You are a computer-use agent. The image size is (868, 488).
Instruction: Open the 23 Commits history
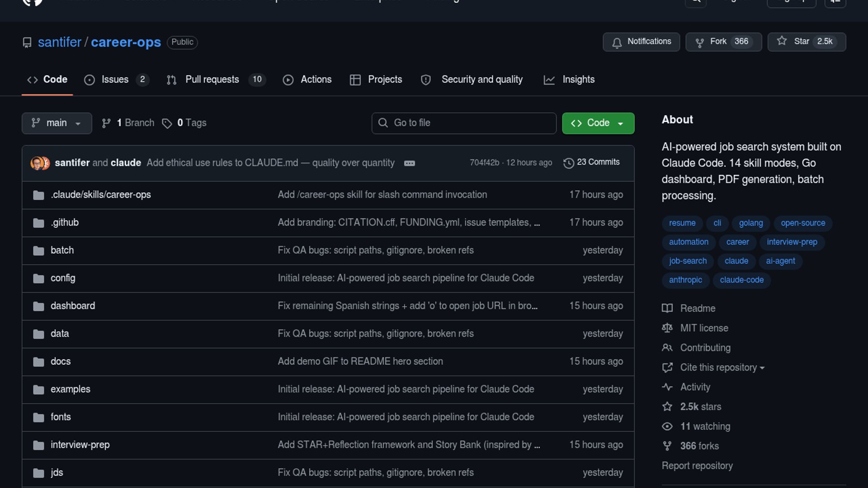[591, 162]
